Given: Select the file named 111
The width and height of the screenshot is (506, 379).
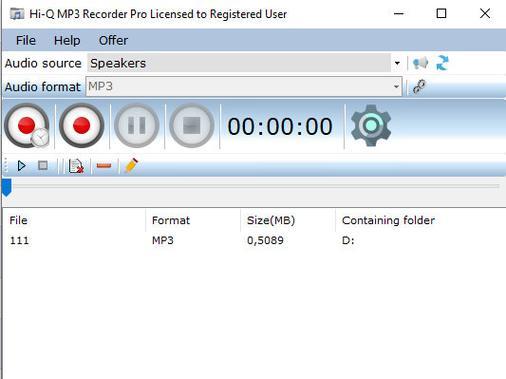Looking at the screenshot, I should [19, 240].
